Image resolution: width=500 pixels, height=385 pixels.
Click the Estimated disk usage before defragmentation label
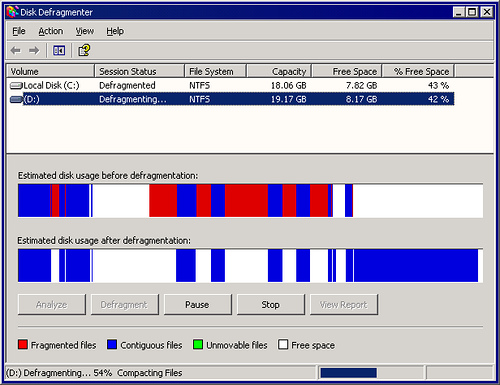click(108, 175)
